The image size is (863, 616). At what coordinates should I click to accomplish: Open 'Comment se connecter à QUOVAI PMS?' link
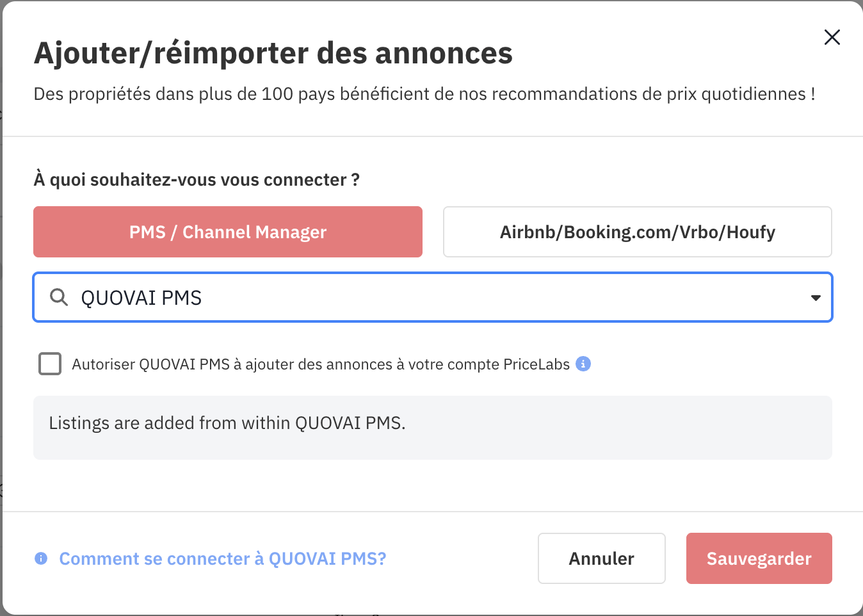pyautogui.click(x=223, y=559)
